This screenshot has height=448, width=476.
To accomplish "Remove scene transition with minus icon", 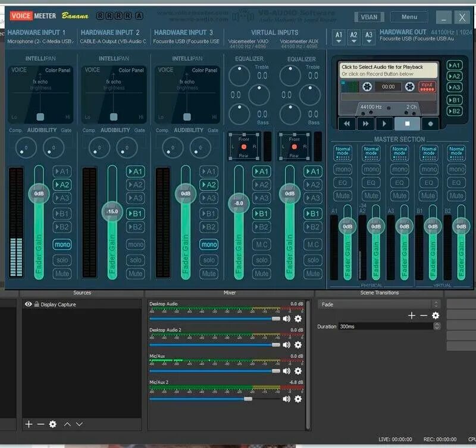I will click(424, 316).
